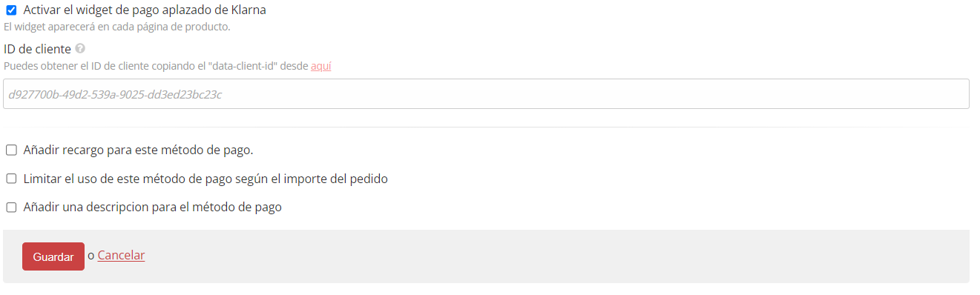Image resolution: width=980 pixels, height=295 pixels.
Task: Click the letter o between Guardar and Cancelar
Action: click(91, 256)
